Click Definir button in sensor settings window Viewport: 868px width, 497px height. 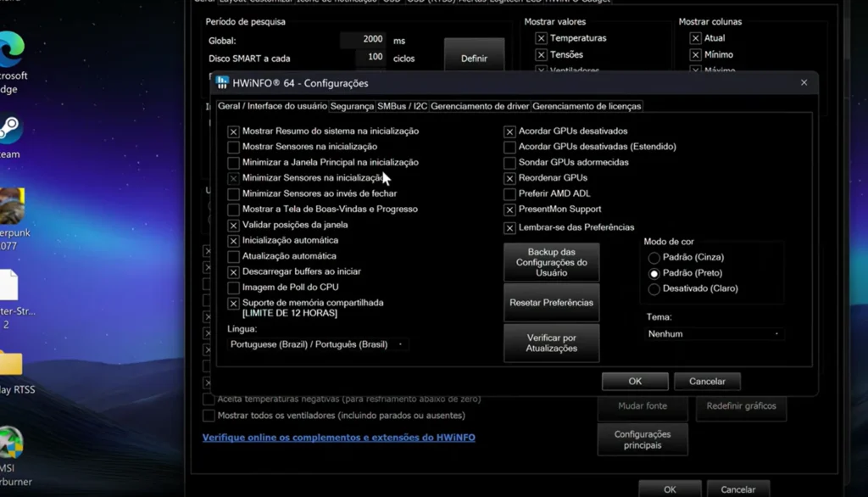(x=474, y=55)
